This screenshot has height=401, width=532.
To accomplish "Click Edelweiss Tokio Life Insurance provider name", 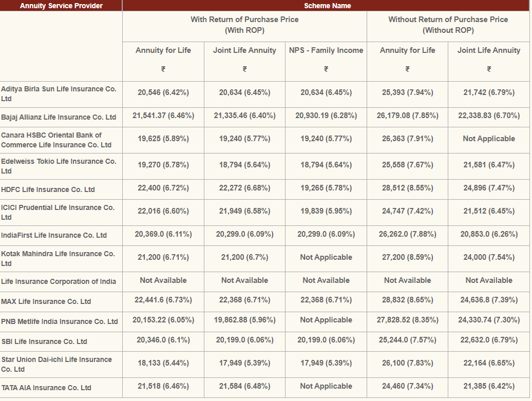I will coord(59,166).
